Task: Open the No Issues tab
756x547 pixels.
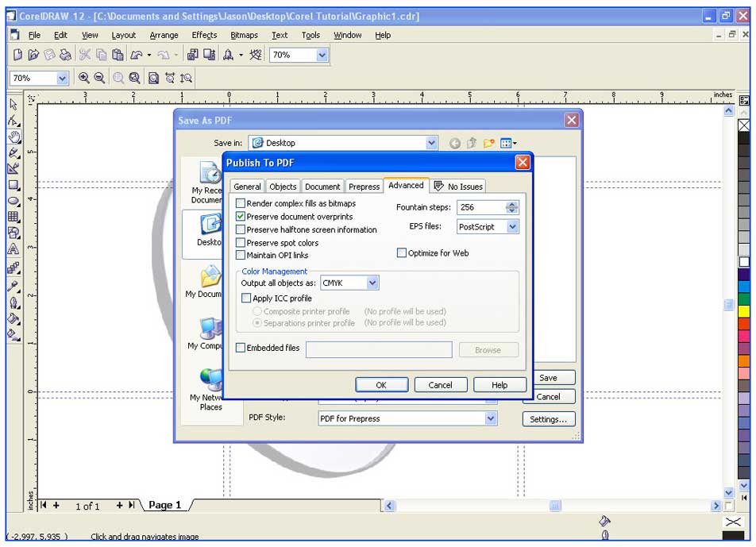Action: click(x=458, y=186)
